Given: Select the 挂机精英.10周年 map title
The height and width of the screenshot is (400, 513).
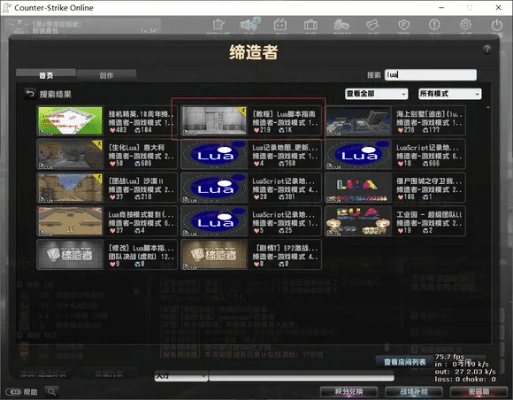Looking at the screenshot, I should click(141, 114).
